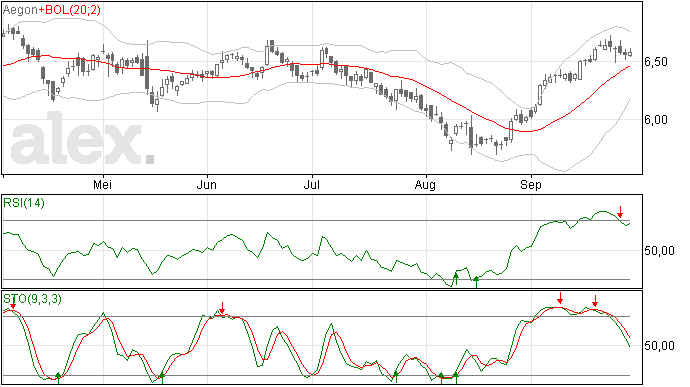
Task: Select the Jul month label
Action: [x=312, y=185]
